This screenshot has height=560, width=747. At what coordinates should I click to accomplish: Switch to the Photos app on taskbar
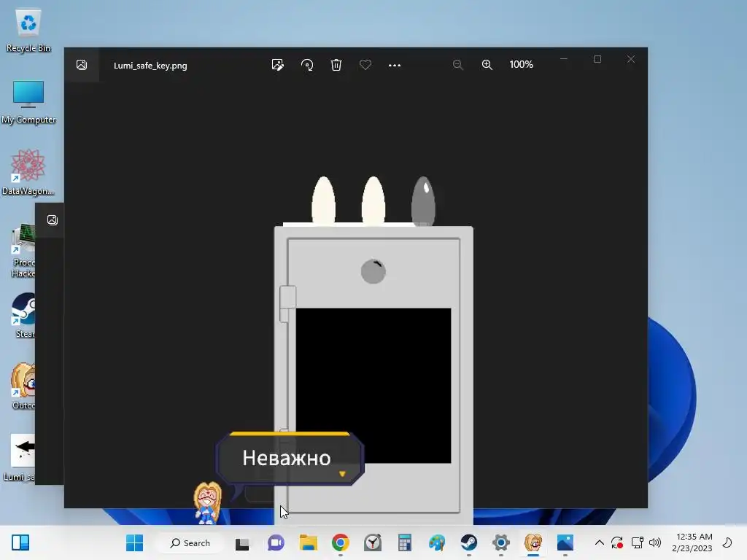tap(565, 542)
